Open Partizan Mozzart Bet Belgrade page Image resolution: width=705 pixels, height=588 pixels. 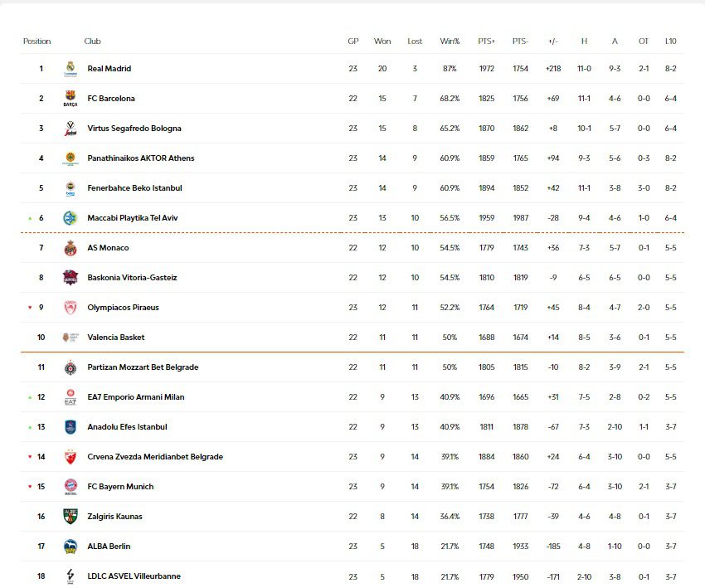(143, 367)
